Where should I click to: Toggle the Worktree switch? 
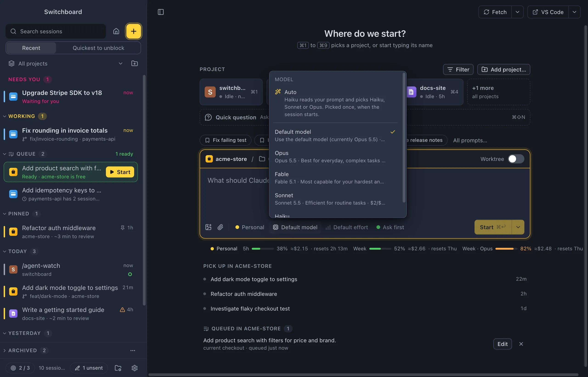516,159
